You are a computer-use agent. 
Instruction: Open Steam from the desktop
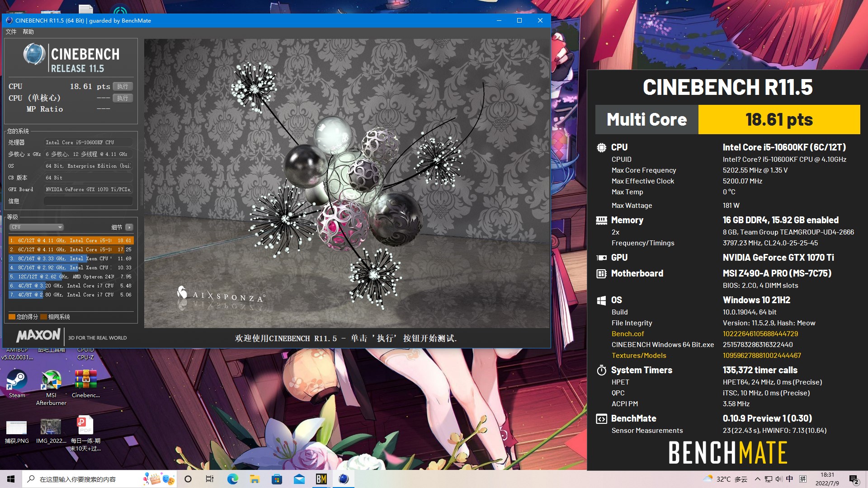pos(17,384)
